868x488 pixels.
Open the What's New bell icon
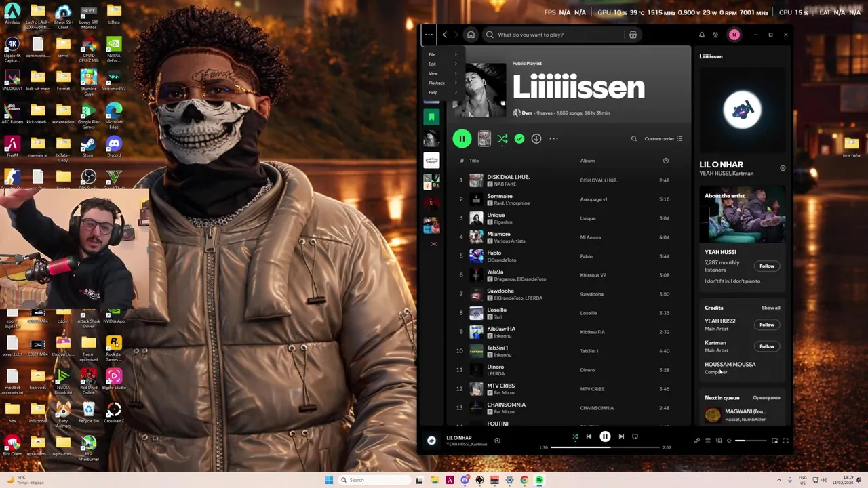701,35
